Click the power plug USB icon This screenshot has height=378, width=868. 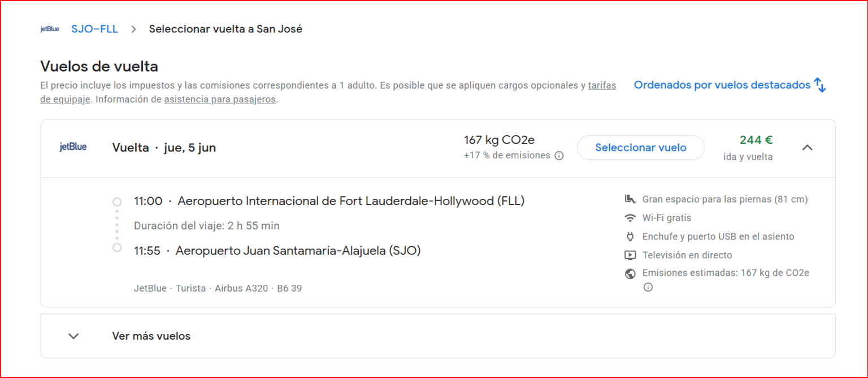tap(630, 237)
